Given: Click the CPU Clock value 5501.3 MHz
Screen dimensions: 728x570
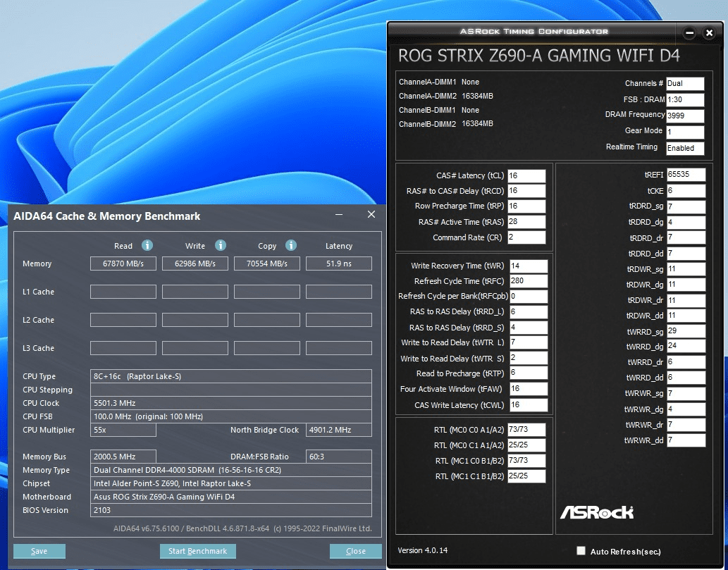Looking at the screenshot, I should pyautogui.click(x=231, y=403).
